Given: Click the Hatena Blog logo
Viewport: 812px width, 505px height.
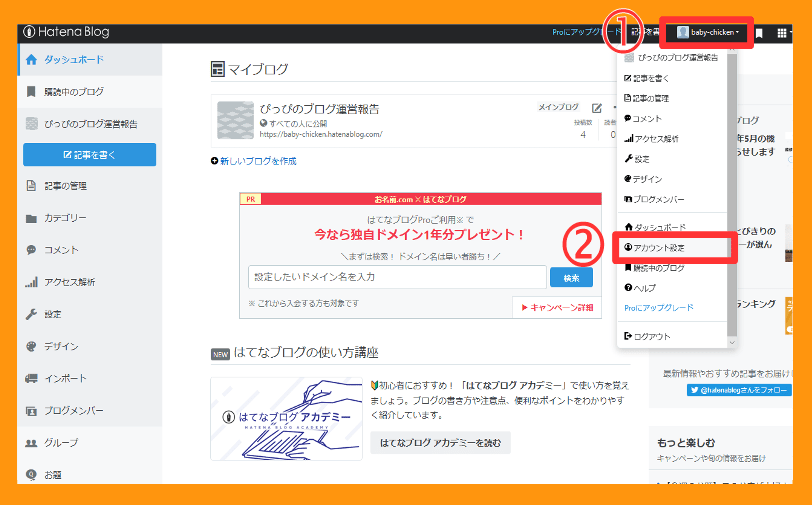Looking at the screenshot, I should coord(66,32).
